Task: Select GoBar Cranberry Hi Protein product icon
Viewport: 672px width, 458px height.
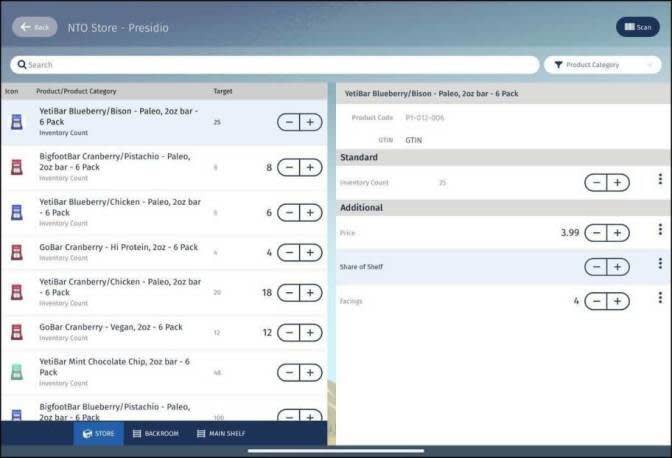Action: pos(17,252)
